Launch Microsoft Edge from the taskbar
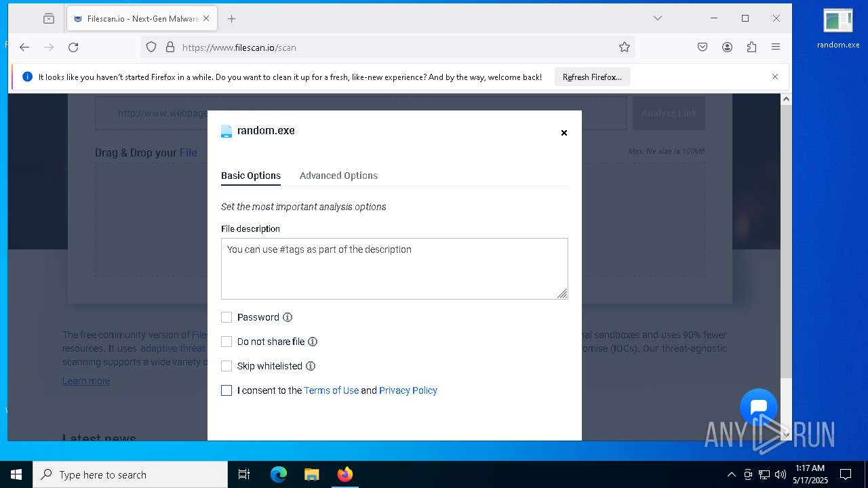868x488 pixels. (279, 474)
